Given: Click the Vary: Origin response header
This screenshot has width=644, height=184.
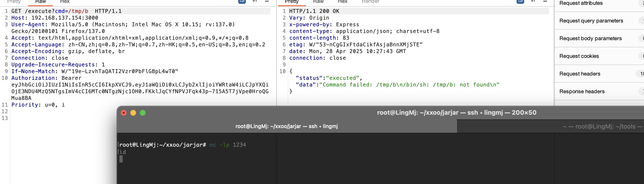Looking at the screenshot, I should pyautogui.click(x=309, y=18).
